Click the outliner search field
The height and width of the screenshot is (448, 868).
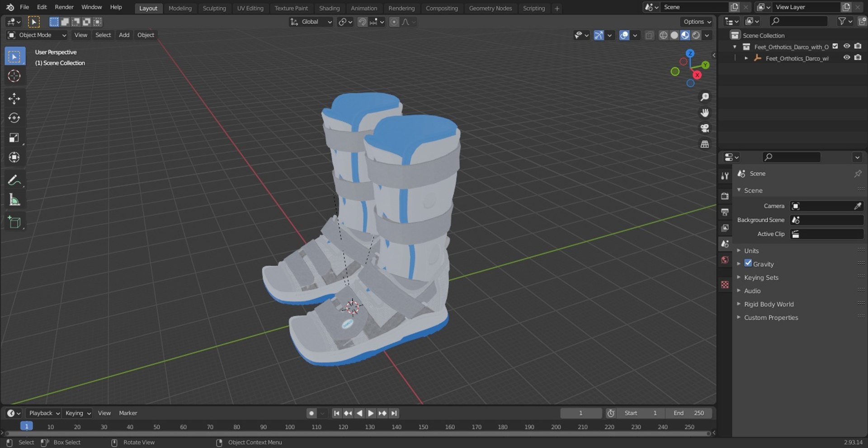pos(798,21)
